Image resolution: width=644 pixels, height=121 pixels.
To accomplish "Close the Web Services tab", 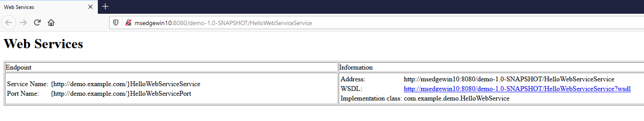I will click(x=90, y=7).
